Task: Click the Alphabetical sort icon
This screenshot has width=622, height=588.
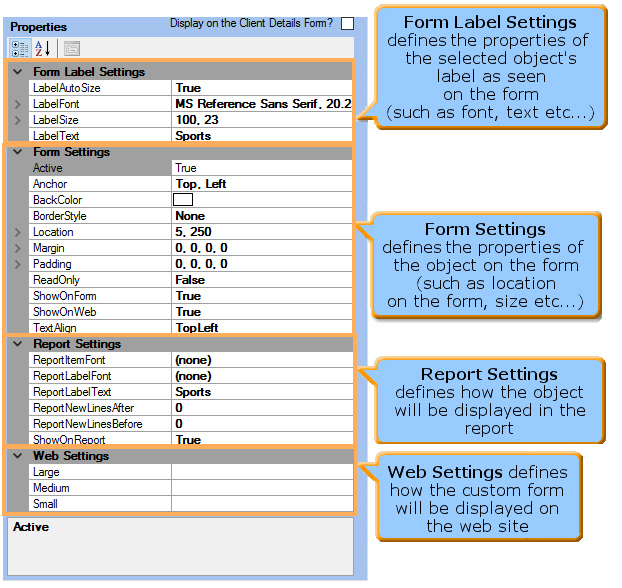Action: pos(43,47)
